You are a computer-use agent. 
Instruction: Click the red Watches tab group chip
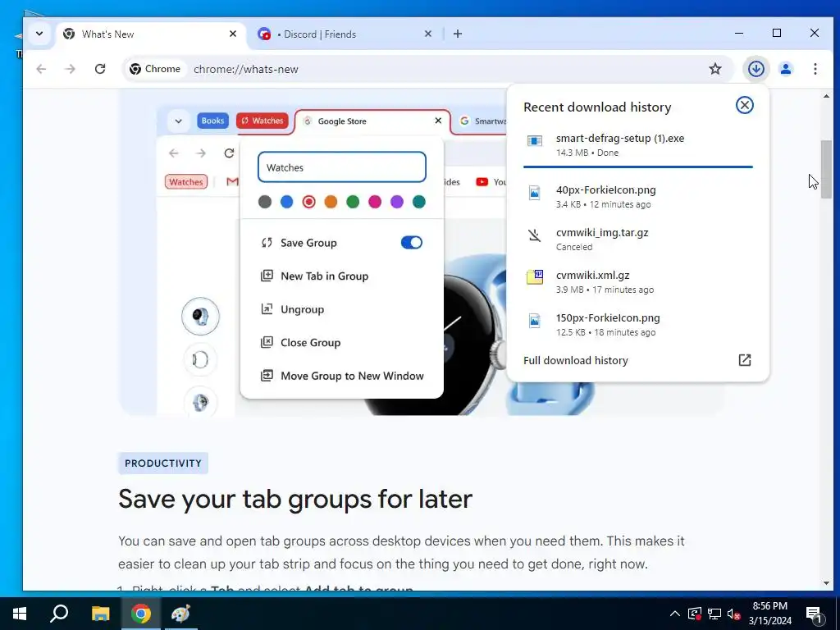[262, 121]
